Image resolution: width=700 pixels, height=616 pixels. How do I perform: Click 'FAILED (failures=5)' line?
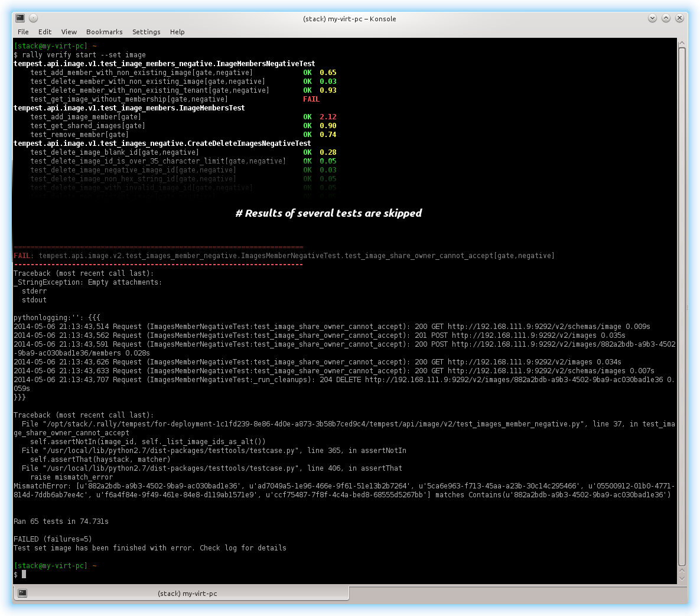[x=53, y=539]
